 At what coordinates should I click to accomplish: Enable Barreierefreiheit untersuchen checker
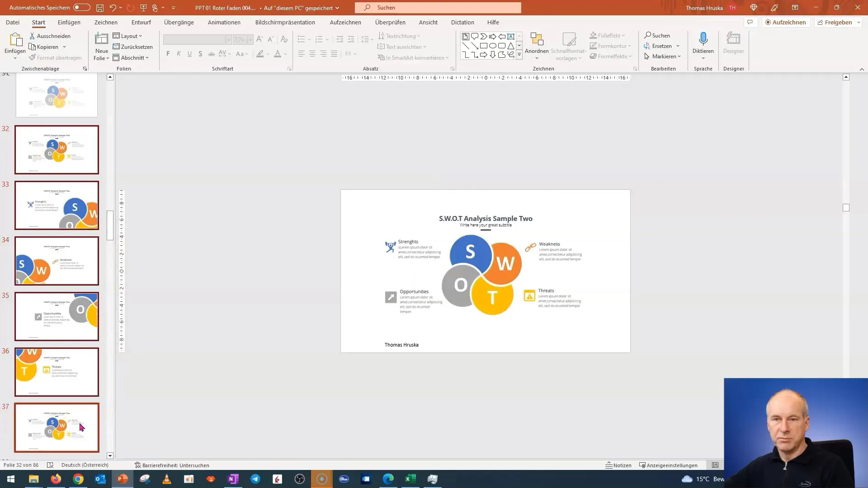tap(172, 465)
